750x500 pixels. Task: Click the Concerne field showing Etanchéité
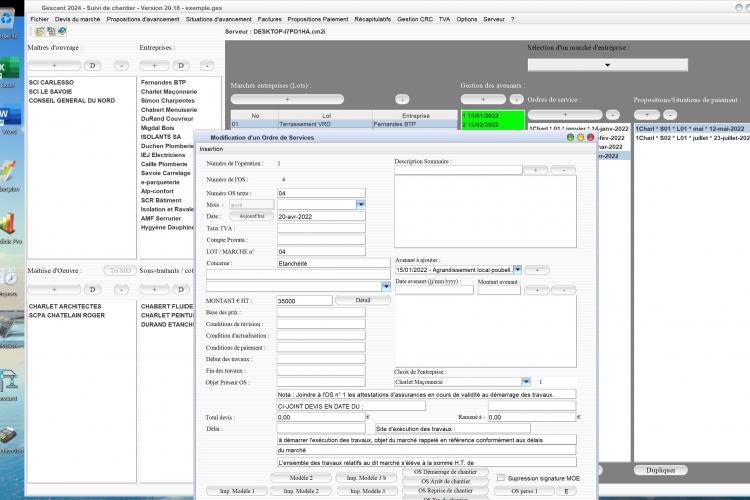333,263
